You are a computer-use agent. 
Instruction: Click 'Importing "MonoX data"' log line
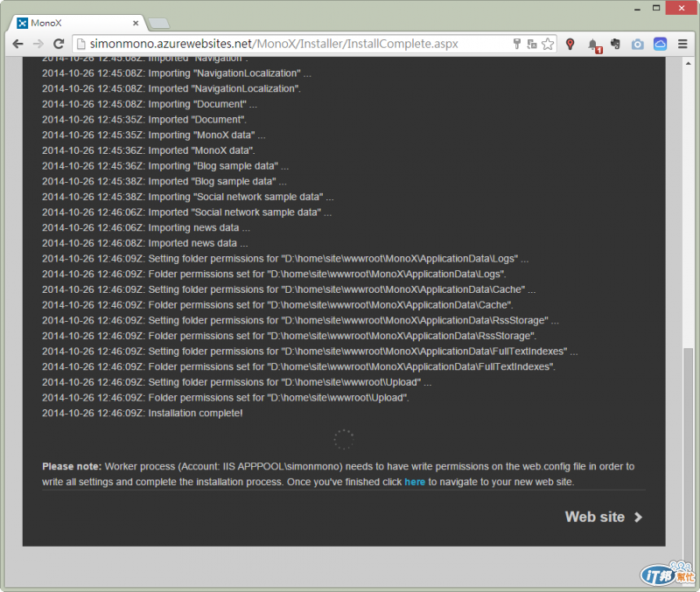pyautogui.click(x=154, y=136)
